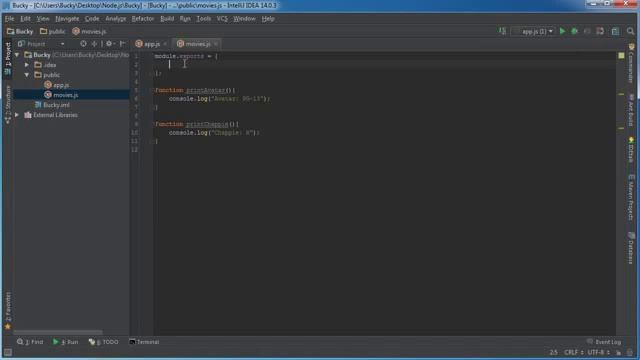Open the Help menu
The width and height of the screenshot is (640, 360).
click(268, 19)
